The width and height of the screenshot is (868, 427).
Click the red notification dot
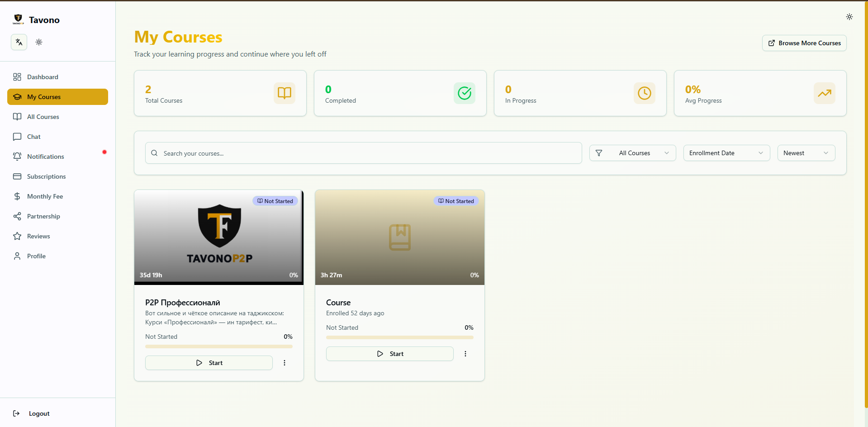(104, 152)
